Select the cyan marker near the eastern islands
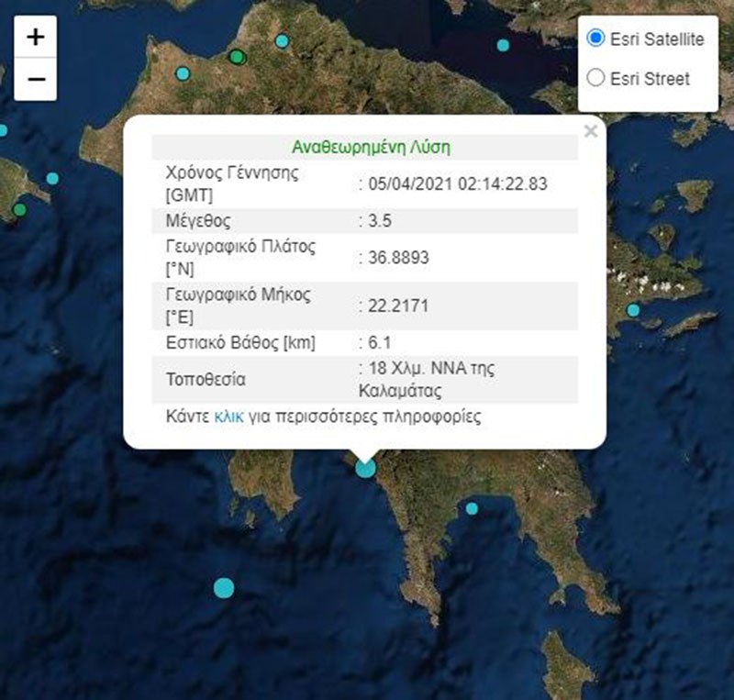Screen dimensions: 734x700 (x=633, y=310)
